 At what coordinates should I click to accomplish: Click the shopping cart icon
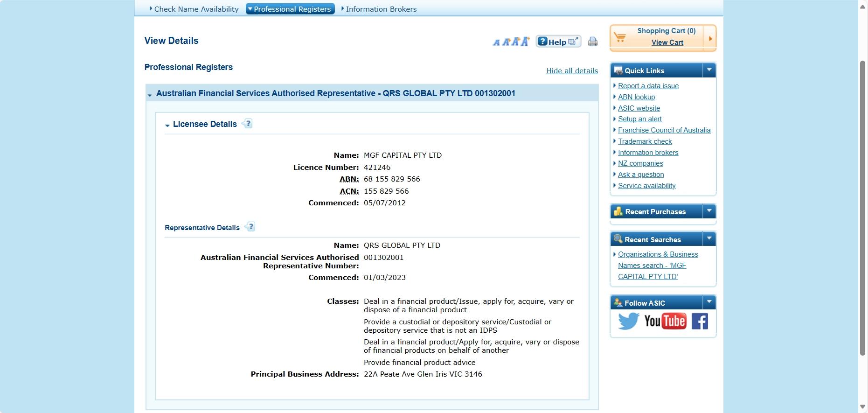620,37
